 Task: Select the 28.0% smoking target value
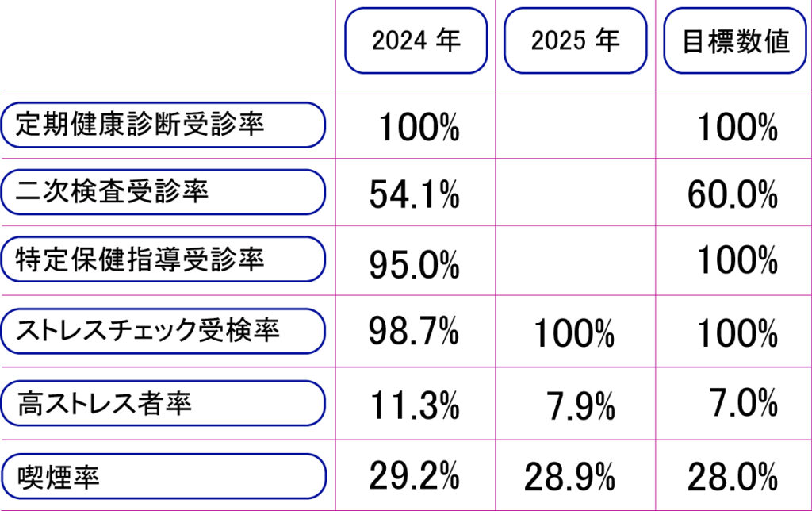tap(732, 478)
